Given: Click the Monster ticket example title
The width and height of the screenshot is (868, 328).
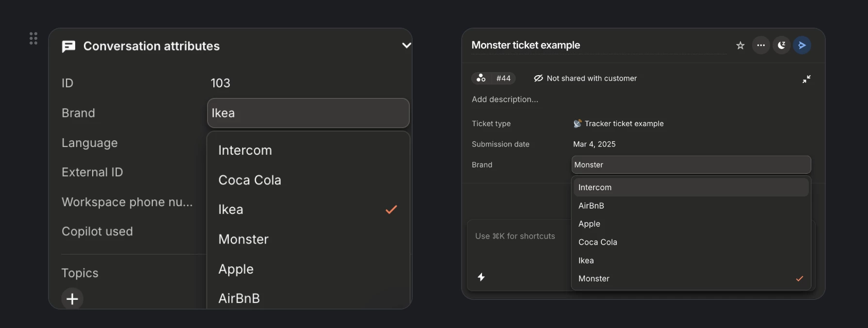Looking at the screenshot, I should click(526, 45).
